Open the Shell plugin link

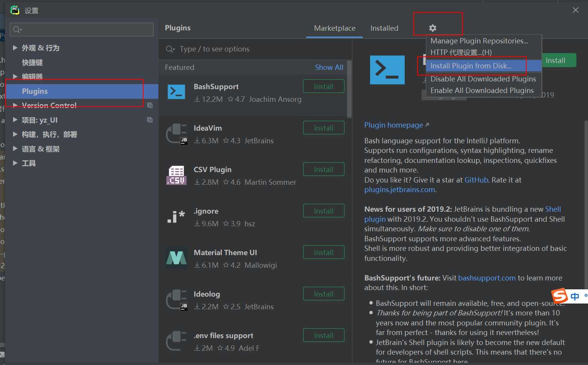pyautogui.click(x=553, y=209)
